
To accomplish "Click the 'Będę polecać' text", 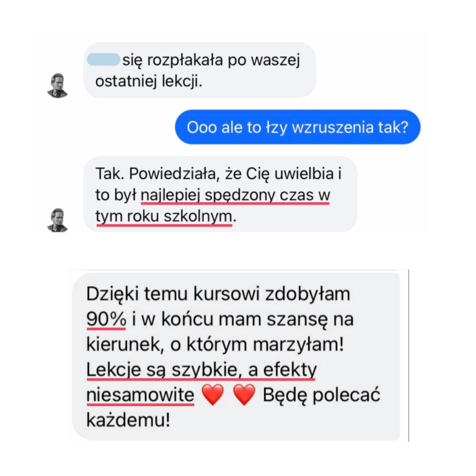I will 321,395.
